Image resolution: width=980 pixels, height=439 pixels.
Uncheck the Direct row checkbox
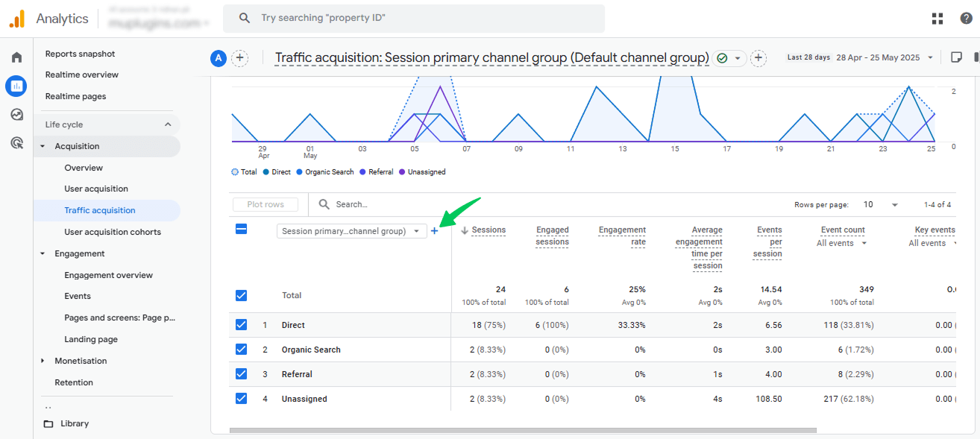(x=241, y=325)
